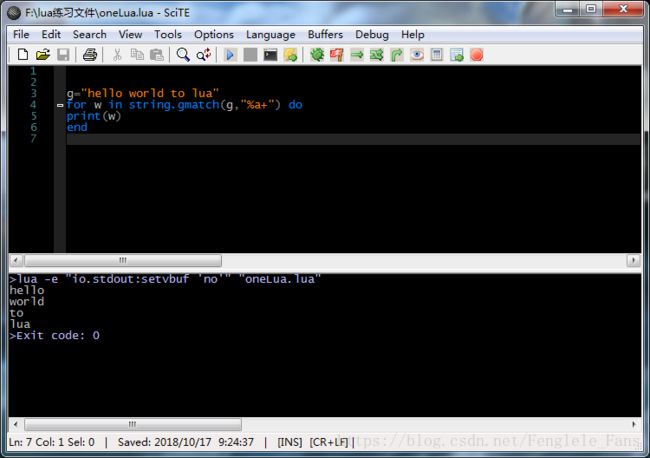Screen dimensions: 650x458
Task: Open the View menu
Action: (130, 34)
